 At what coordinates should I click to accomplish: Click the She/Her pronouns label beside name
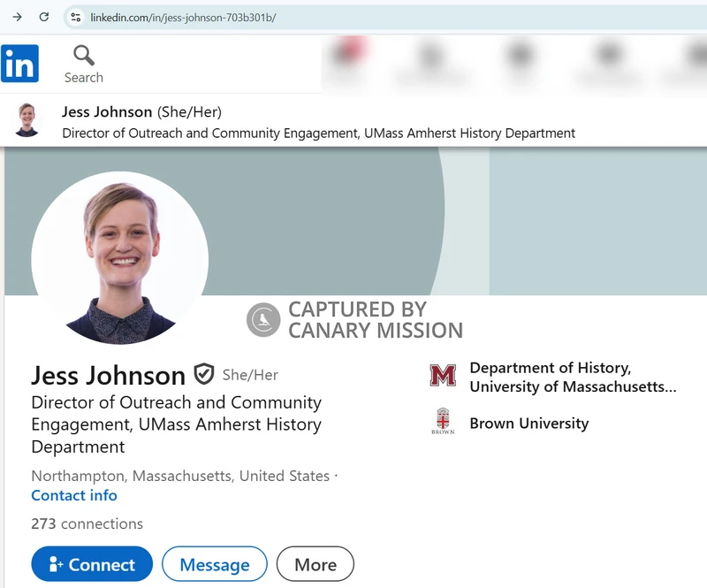pos(250,375)
